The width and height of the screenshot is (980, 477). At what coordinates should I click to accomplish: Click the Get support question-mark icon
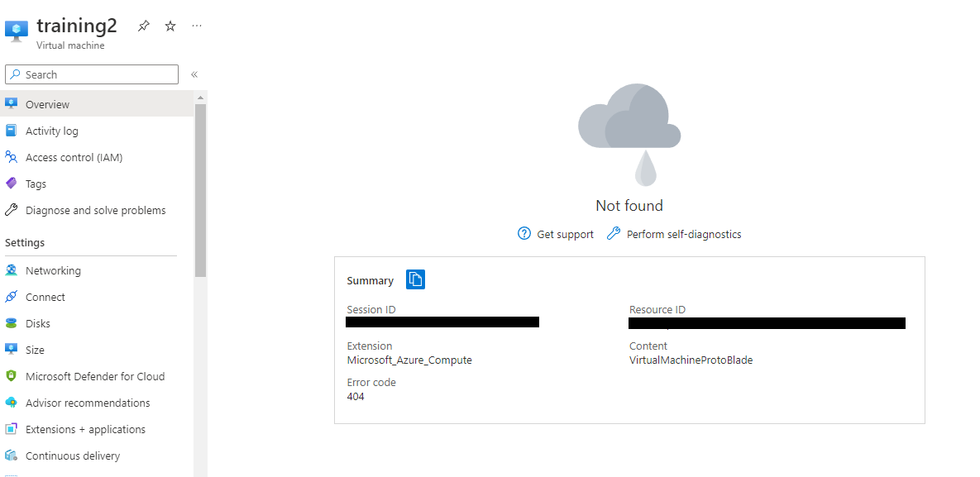coord(524,234)
